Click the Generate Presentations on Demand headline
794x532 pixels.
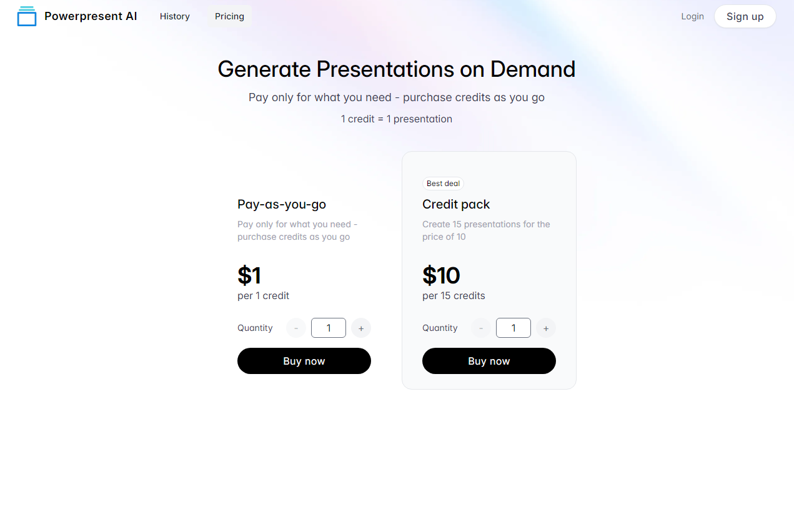(397, 69)
